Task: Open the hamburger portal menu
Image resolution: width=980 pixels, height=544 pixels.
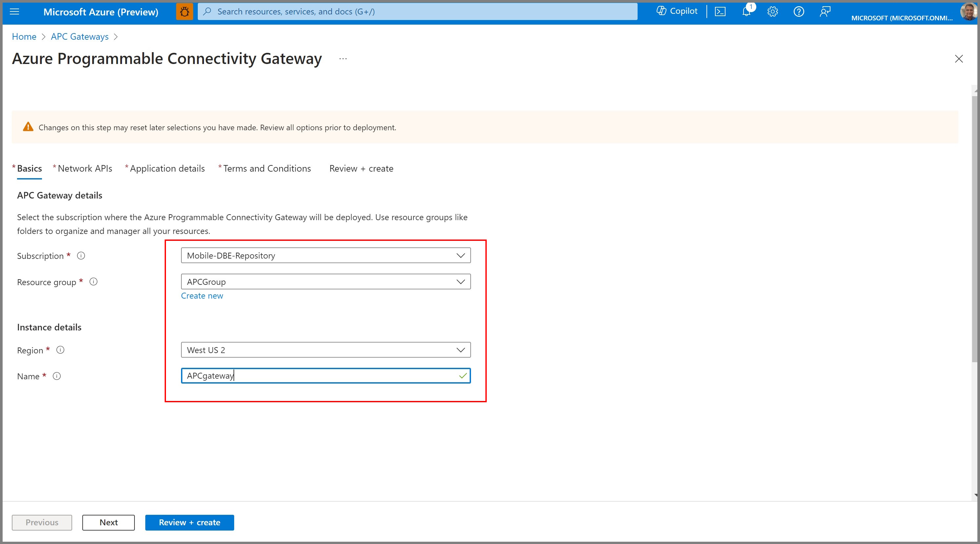Action: [x=14, y=12]
